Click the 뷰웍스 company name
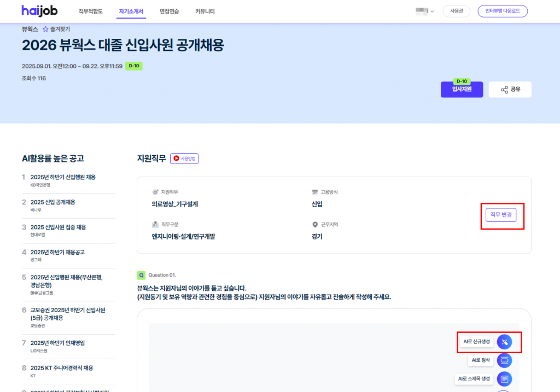Viewport: 560px width, 392px height. coord(30,30)
